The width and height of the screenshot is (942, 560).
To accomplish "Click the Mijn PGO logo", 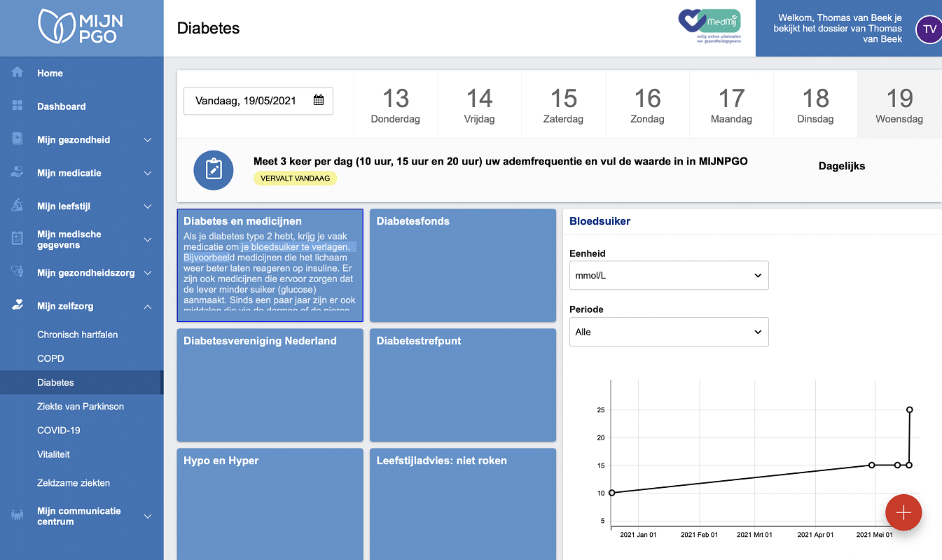I will (81, 27).
